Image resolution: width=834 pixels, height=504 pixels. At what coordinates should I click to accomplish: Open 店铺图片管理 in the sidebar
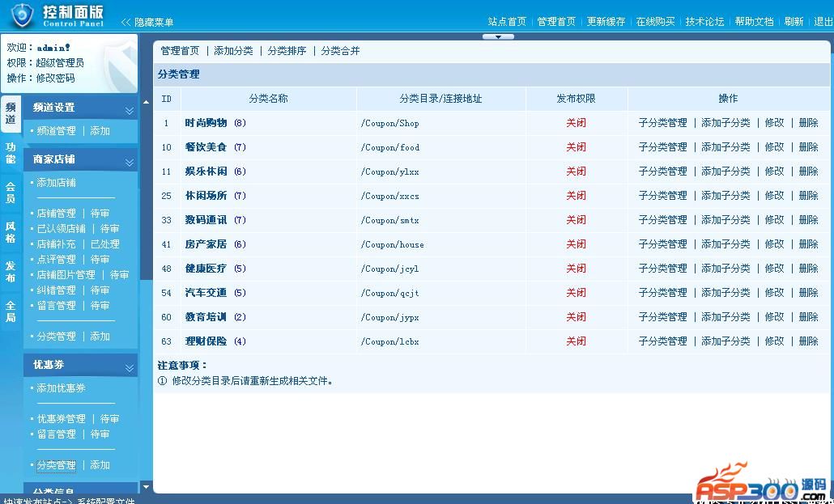pos(66,275)
